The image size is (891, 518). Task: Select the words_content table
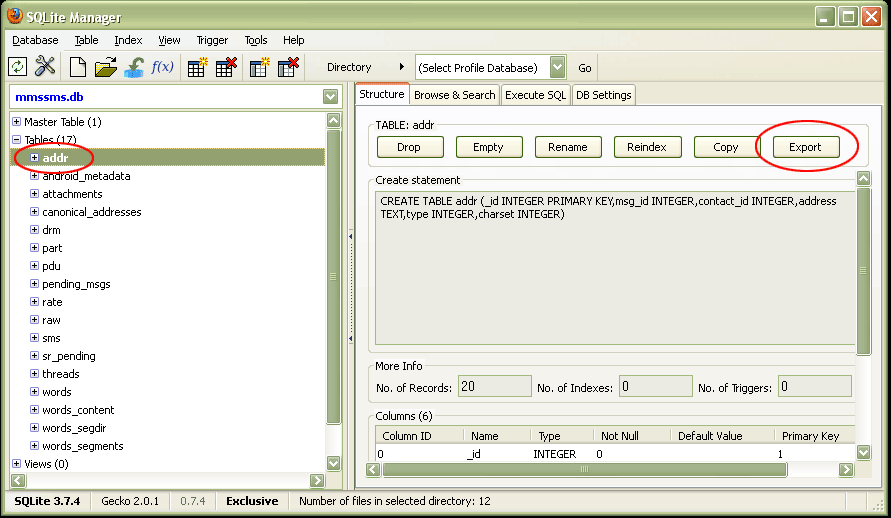click(x=78, y=410)
